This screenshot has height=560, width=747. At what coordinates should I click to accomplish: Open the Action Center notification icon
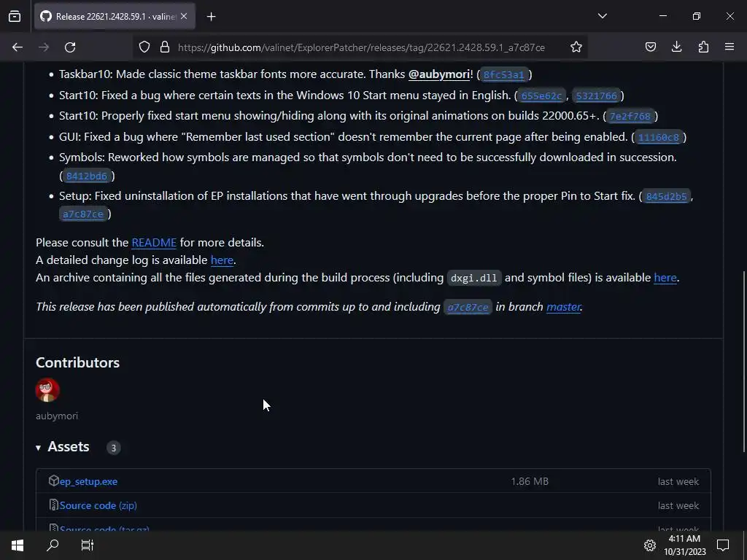click(x=723, y=545)
